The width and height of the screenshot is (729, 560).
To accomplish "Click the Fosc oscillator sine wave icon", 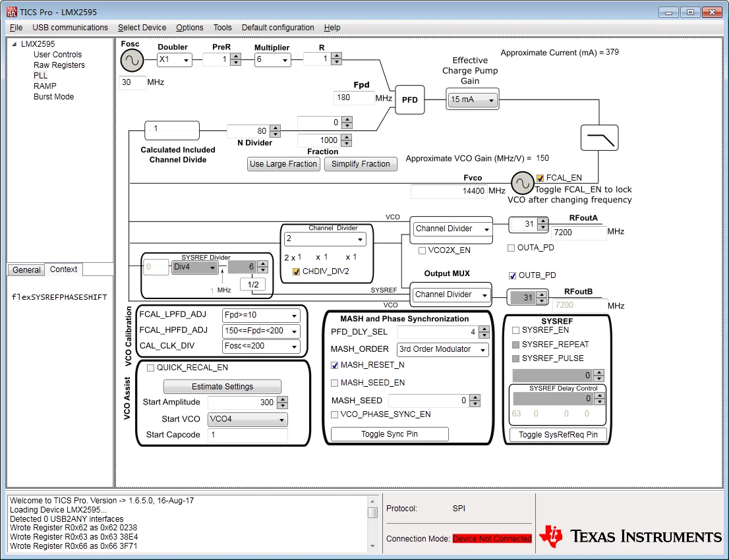I will pos(132,61).
